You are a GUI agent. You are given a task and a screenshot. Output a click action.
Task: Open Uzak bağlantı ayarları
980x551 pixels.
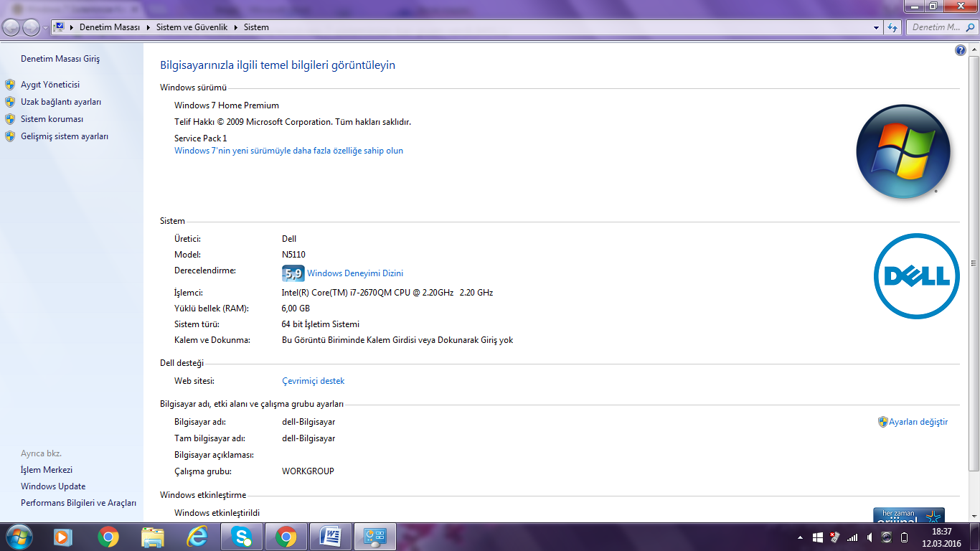point(61,102)
